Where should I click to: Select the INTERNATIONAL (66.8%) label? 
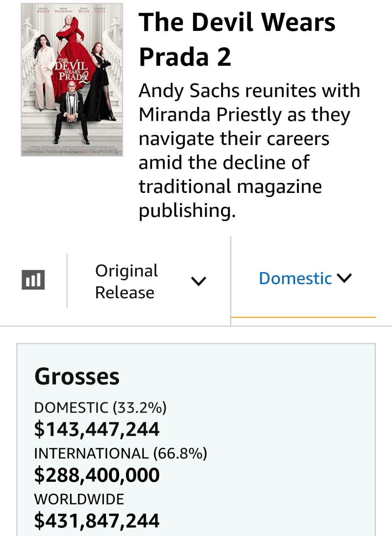[x=121, y=453]
